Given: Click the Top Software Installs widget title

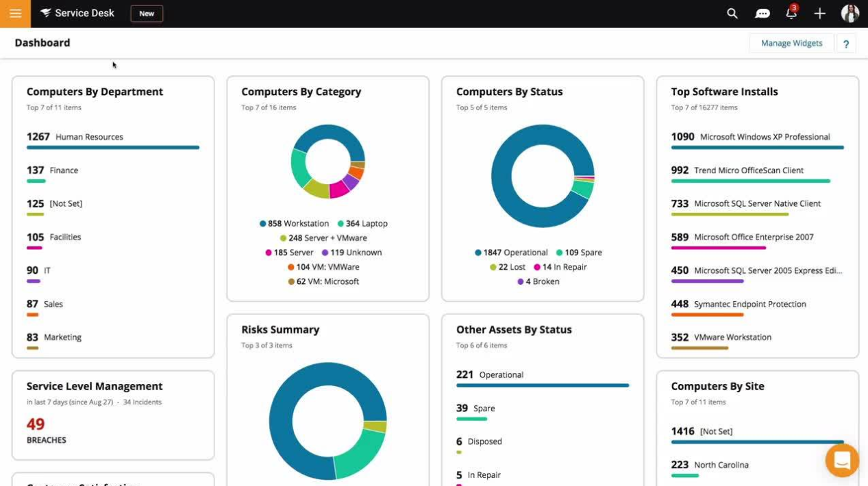Looking at the screenshot, I should pos(724,92).
